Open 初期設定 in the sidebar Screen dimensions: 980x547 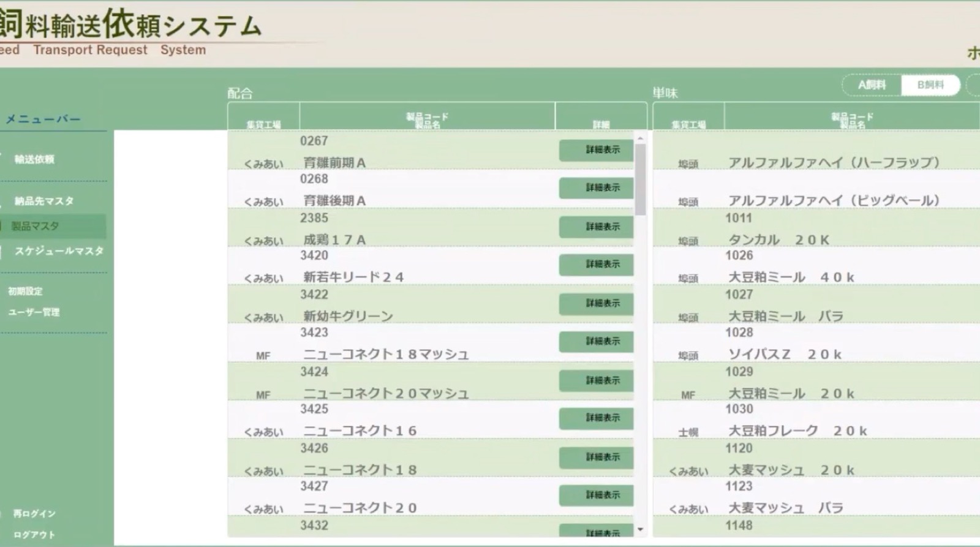[x=25, y=292]
